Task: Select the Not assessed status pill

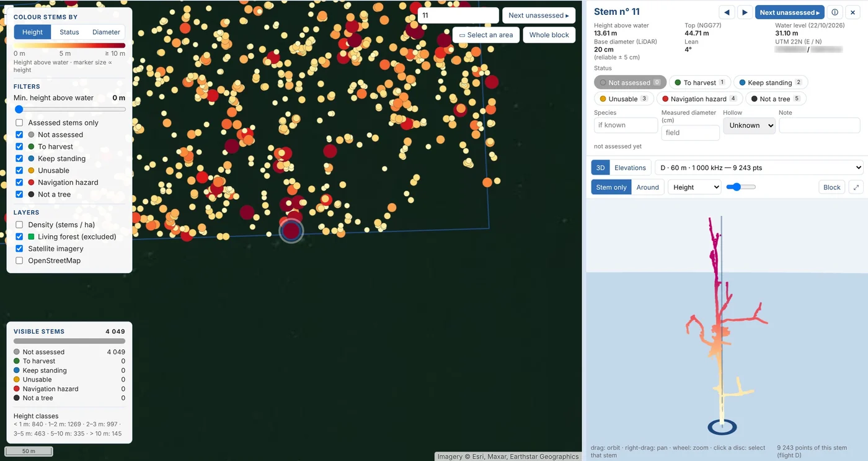Action: (x=630, y=83)
